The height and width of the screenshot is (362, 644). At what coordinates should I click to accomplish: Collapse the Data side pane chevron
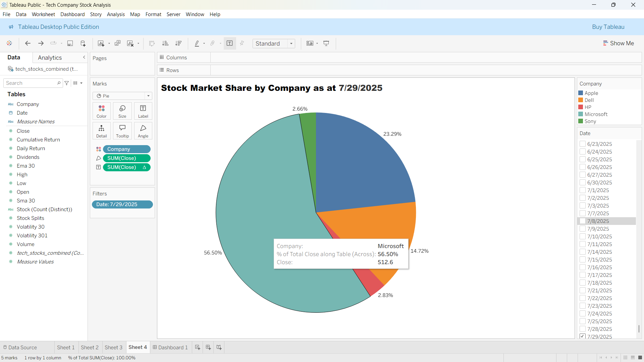[84, 57]
